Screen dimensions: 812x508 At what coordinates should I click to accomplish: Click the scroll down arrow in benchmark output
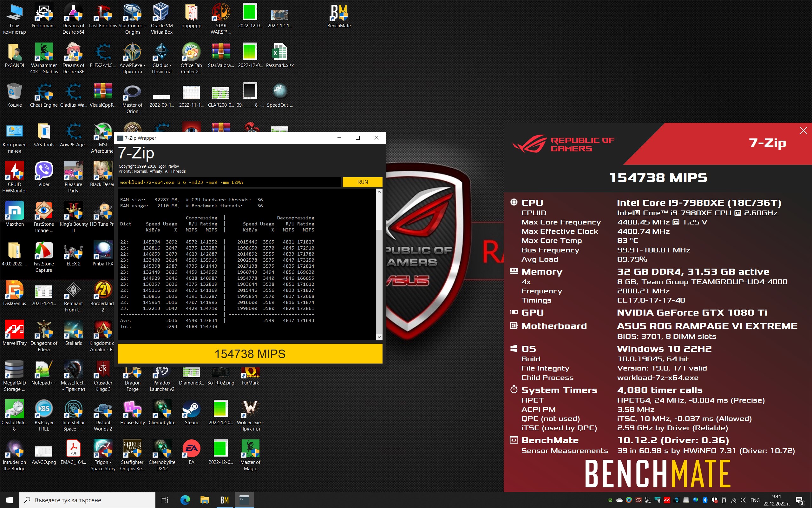click(x=379, y=337)
